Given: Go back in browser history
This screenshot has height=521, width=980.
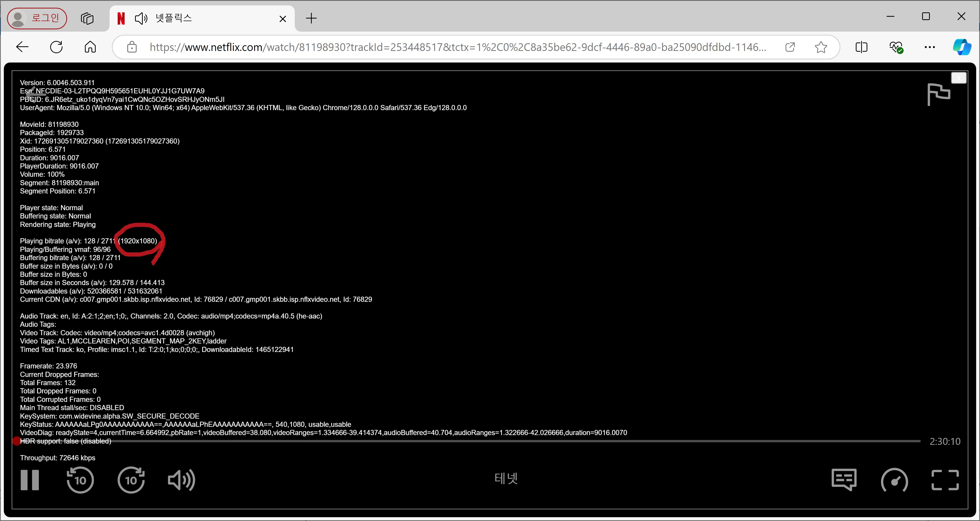Looking at the screenshot, I should [22, 47].
